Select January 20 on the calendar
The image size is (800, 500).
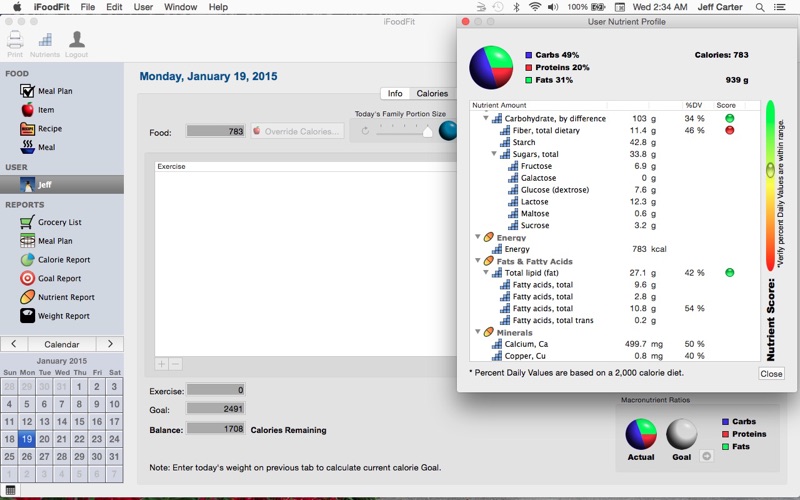(x=44, y=439)
